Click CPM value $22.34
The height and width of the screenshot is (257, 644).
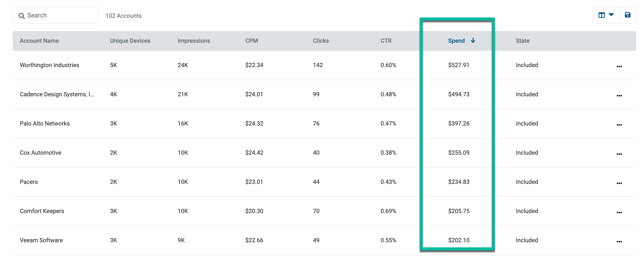coord(254,65)
